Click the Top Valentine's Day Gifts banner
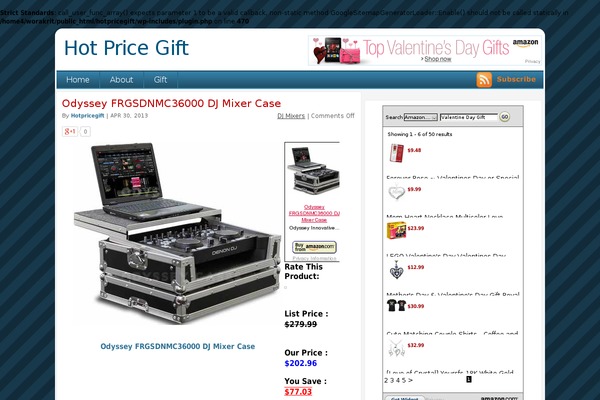The width and height of the screenshot is (600, 400). click(425, 51)
